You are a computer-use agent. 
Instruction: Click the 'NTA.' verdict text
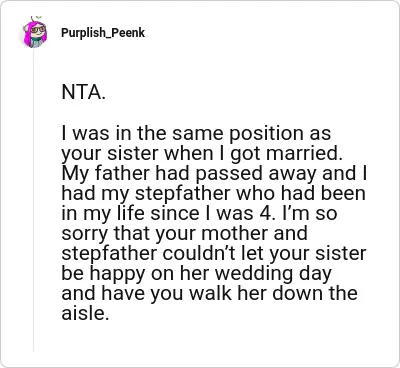[84, 92]
